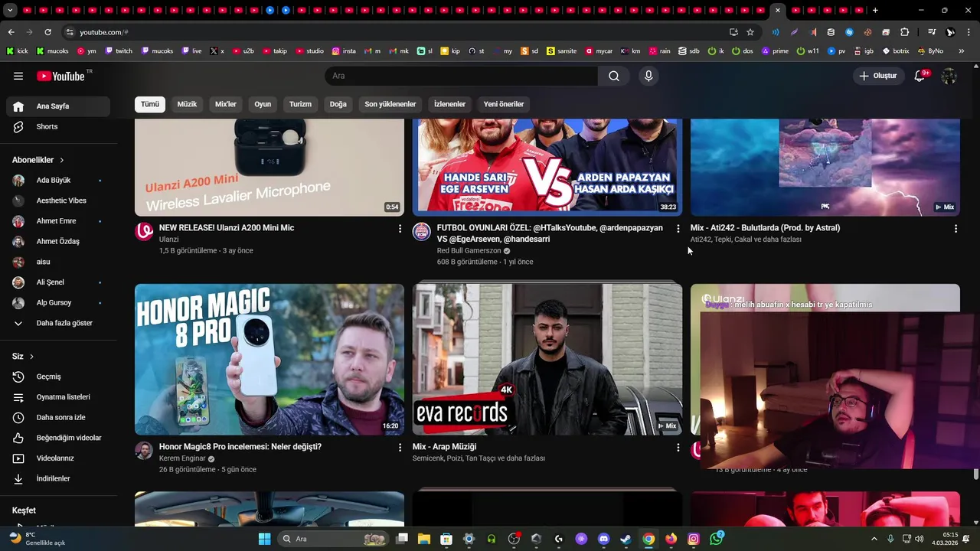Select the Doğa filter chip
Screen dimensions: 980x551
point(338,104)
